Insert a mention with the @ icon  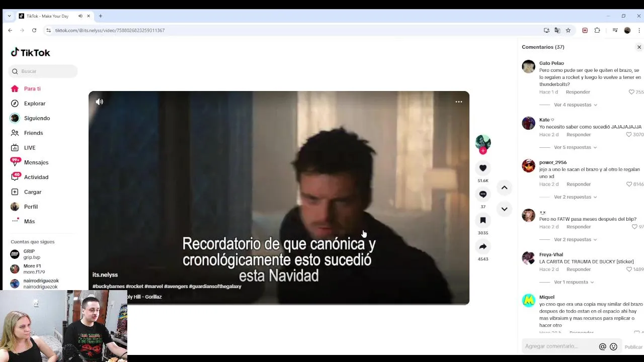click(602, 346)
